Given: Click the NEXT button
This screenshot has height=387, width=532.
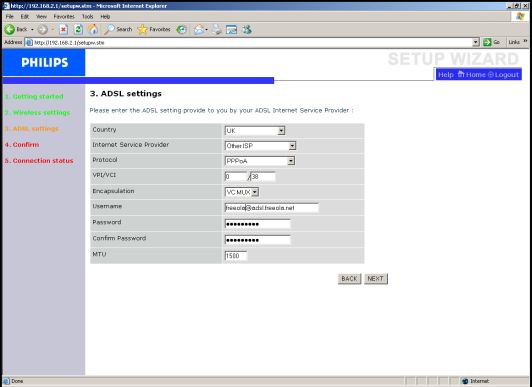Looking at the screenshot, I should 376,279.
